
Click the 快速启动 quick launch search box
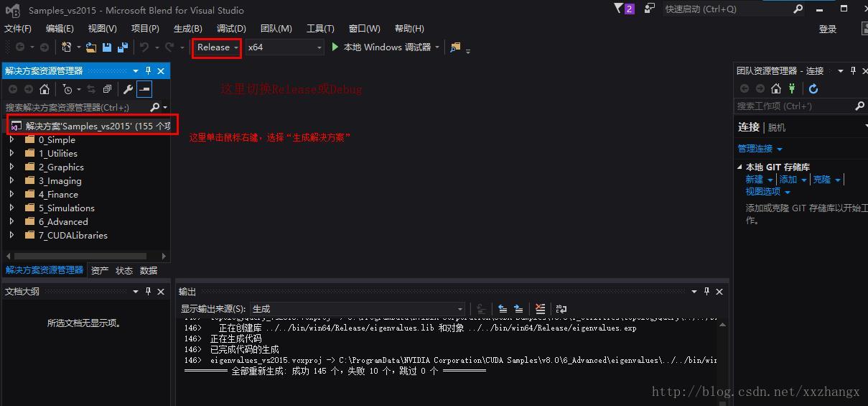[x=732, y=9]
